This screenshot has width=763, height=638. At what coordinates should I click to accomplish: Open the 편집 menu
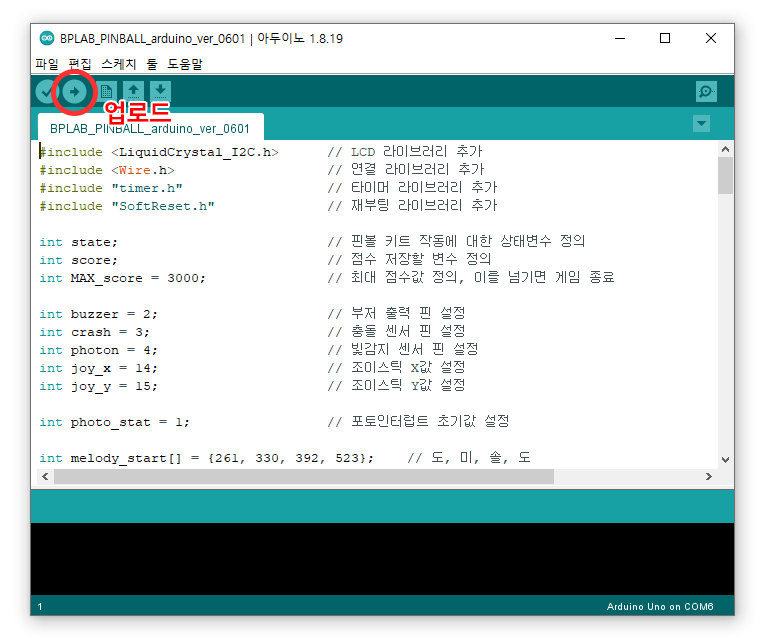tap(80, 64)
